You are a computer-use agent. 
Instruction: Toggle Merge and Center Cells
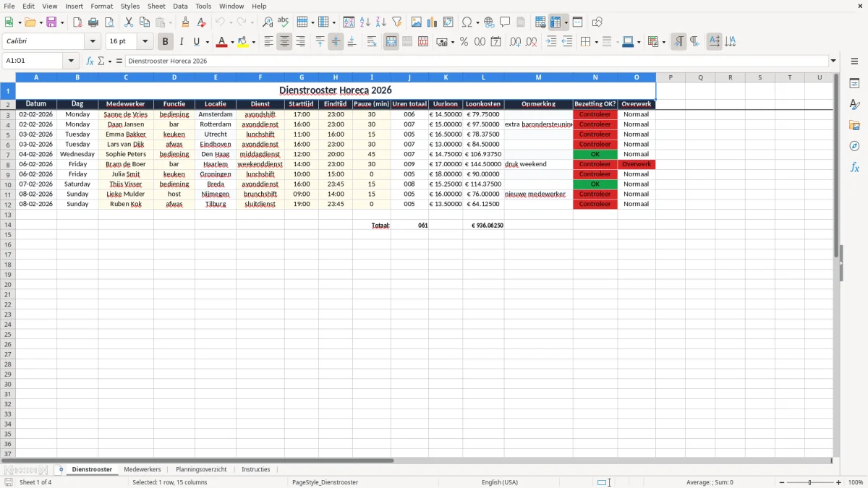391,42
